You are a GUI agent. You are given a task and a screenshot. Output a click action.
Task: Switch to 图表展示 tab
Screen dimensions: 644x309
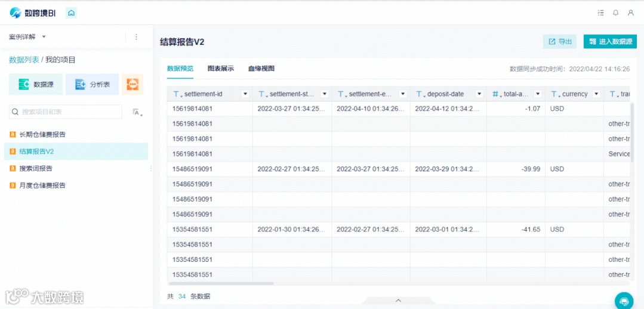coord(221,69)
